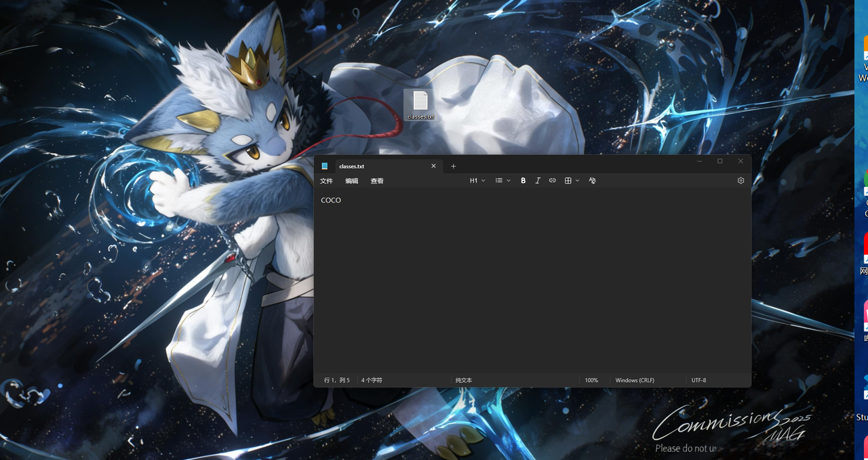Expand the table dropdown arrow
The width and height of the screenshot is (868, 460).
click(x=578, y=181)
